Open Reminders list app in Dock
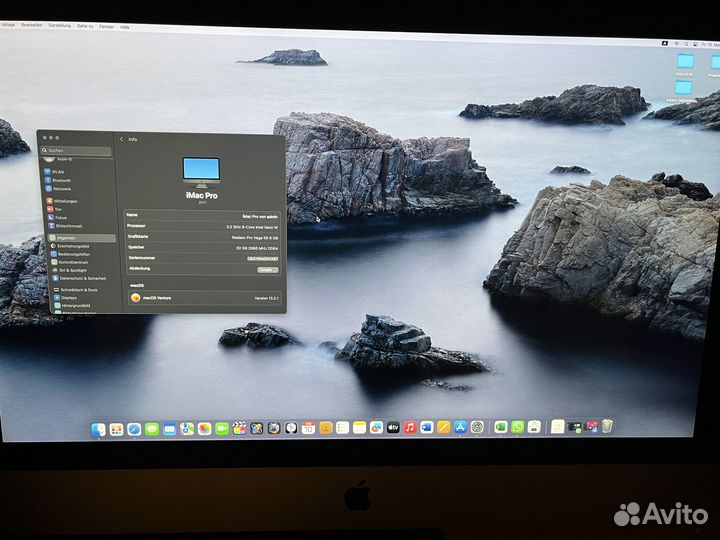Viewport: 720px width, 540px height. 343,428
